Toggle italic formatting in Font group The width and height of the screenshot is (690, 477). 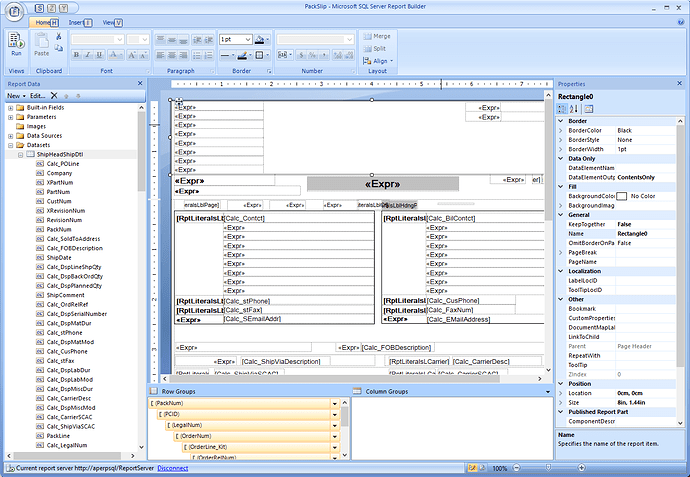[x=88, y=55]
